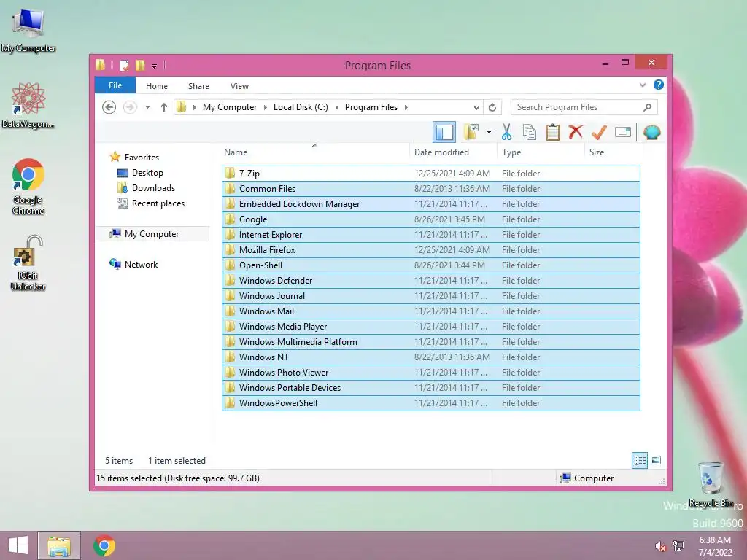Sort by the Date modified column header
This screenshot has height=560, width=747.
[x=452, y=152]
